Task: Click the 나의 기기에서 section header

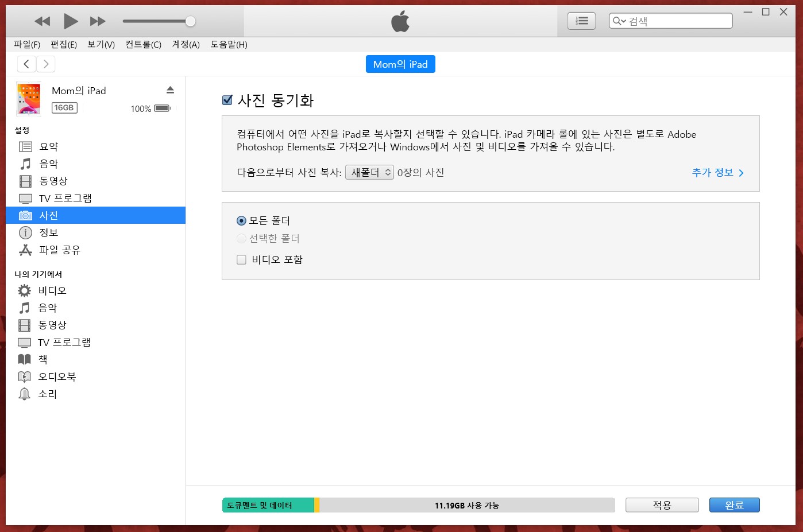Action: point(38,274)
